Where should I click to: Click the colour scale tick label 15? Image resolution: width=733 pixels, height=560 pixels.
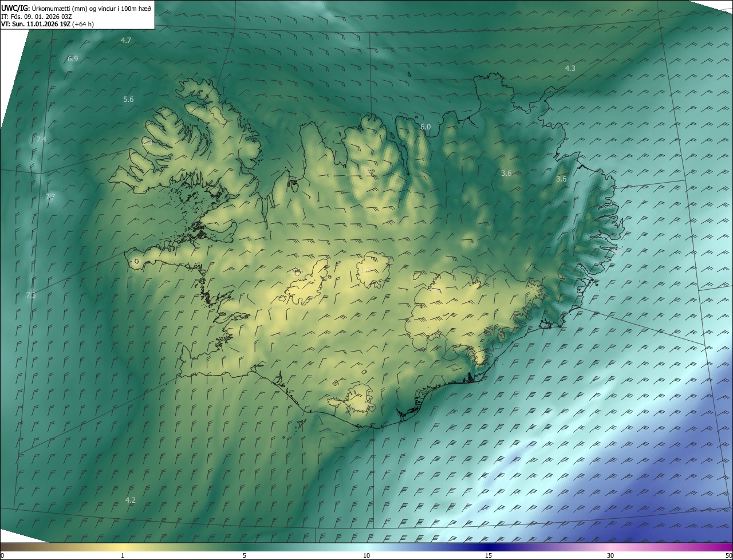[x=488, y=555]
